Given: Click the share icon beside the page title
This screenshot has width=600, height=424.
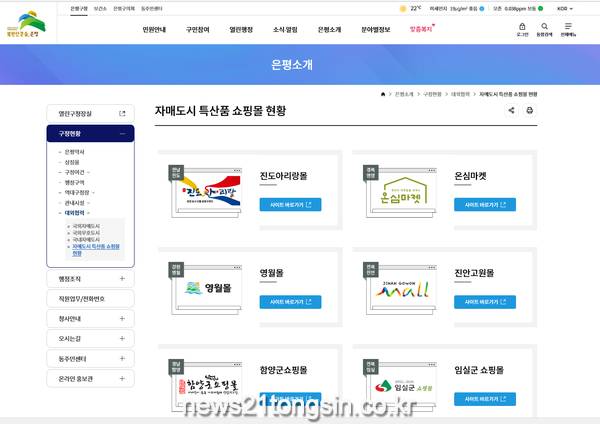Looking at the screenshot, I should (x=511, y=111).
